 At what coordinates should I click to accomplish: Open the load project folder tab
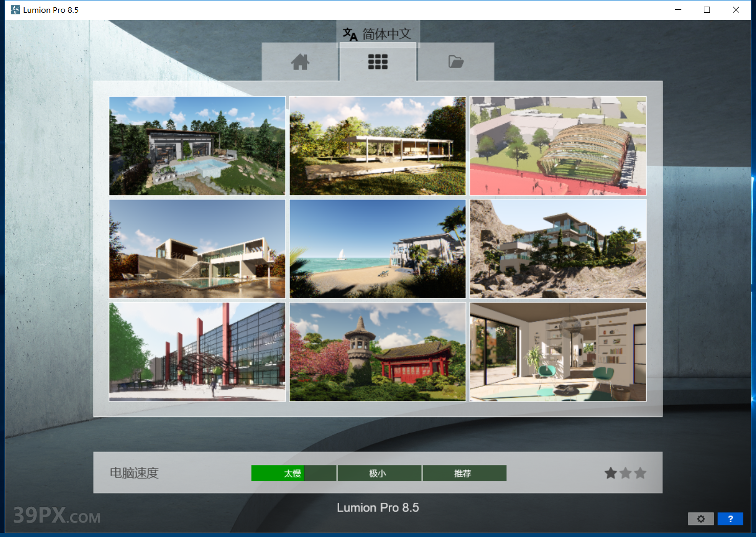coord(456,62)
